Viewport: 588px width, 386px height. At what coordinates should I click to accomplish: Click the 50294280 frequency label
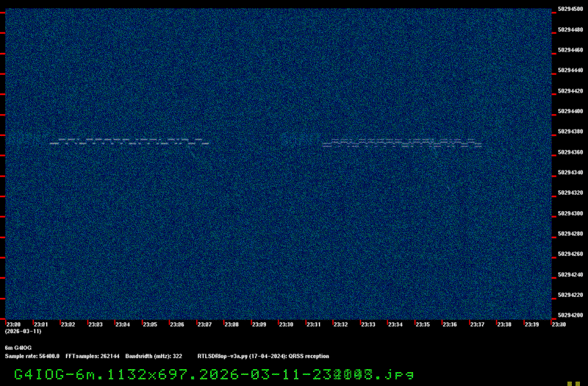click(570, 234)
